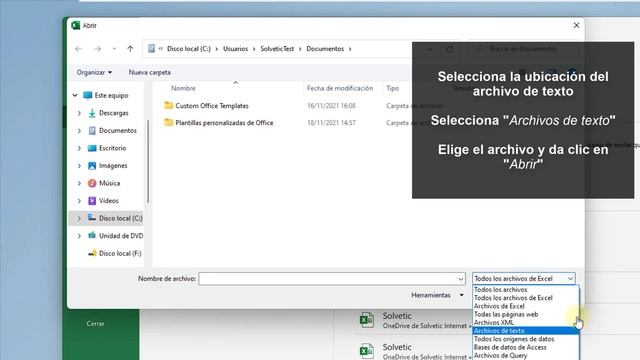The image size is (640, 360).
Task: Click date 18/11/2021 14:57 cell
Action: tap(331, 123)
